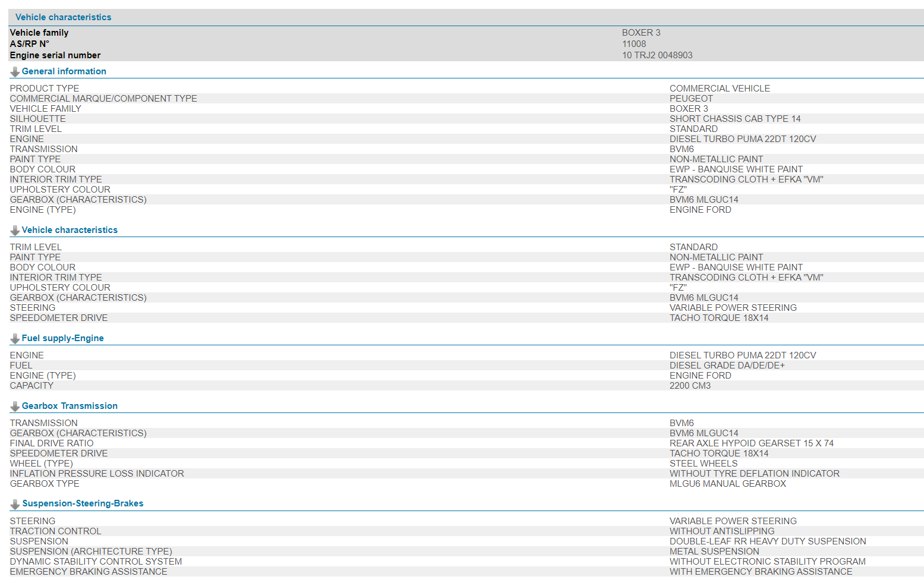The width and height of the screenshot is (924, 586).
Task: Click the General information heading
Action: click(x=64, y=71)
